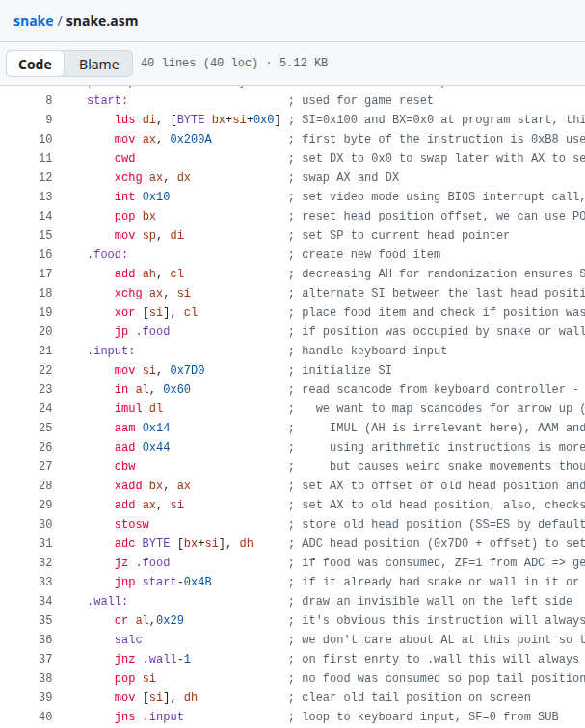Select line number 10
Screen dimensions: 585x728
tap(45, 139)
